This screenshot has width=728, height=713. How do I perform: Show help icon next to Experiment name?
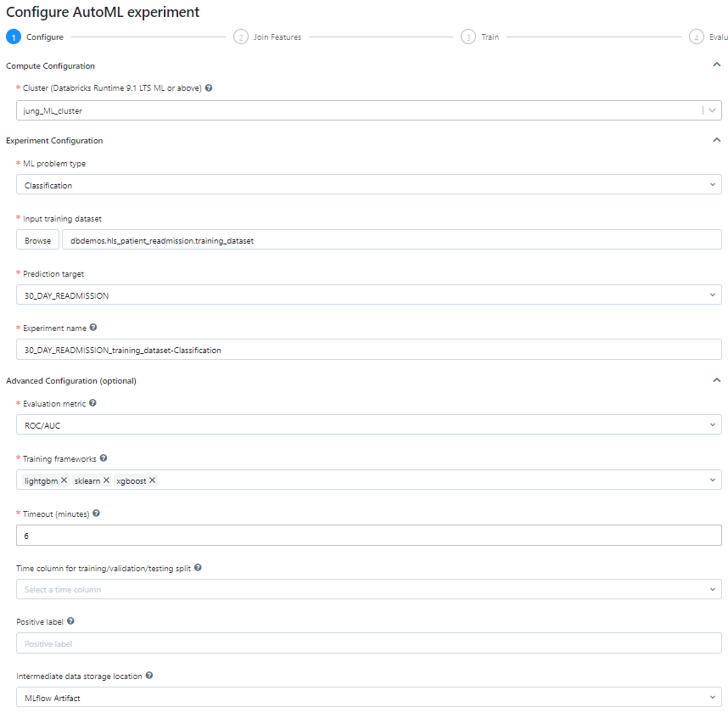(93, 328)
